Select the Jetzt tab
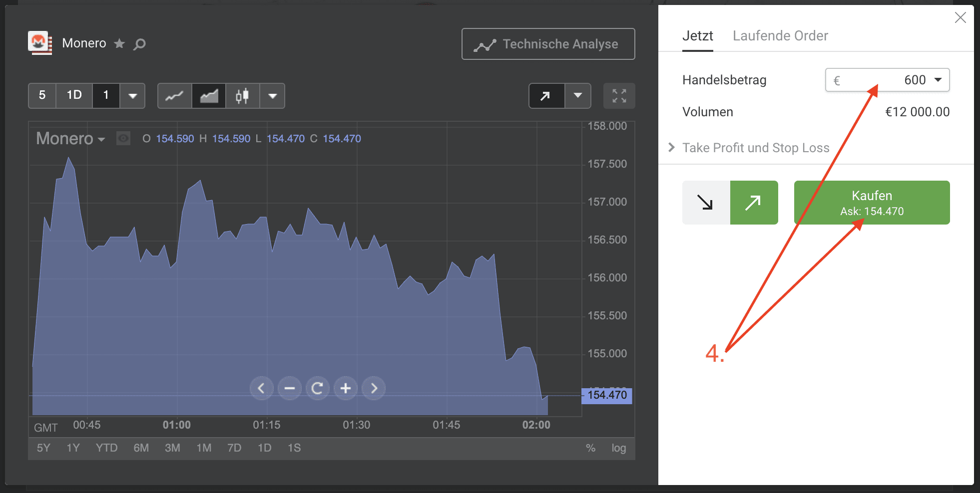 [x=697, y=36]
